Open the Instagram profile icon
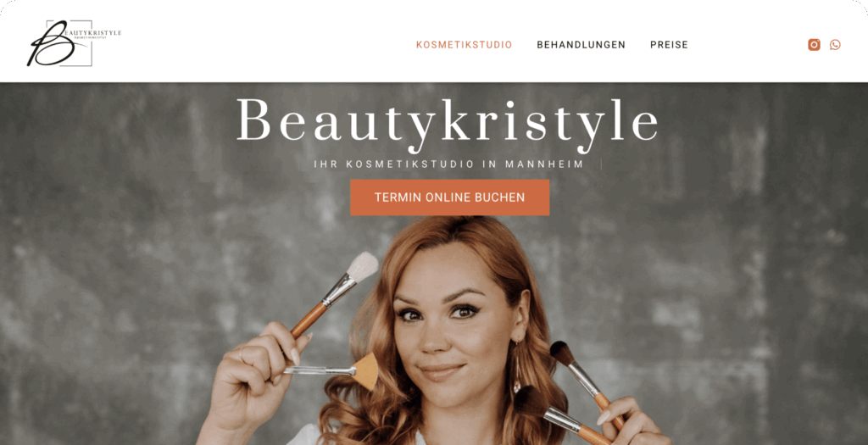The width and height of the screenshot is (868, 445). (814, 45)
